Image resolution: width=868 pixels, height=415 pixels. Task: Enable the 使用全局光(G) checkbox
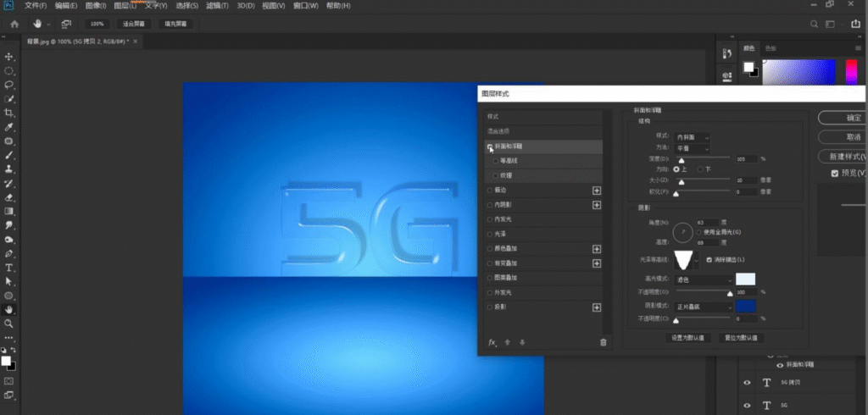click(699, 232)
